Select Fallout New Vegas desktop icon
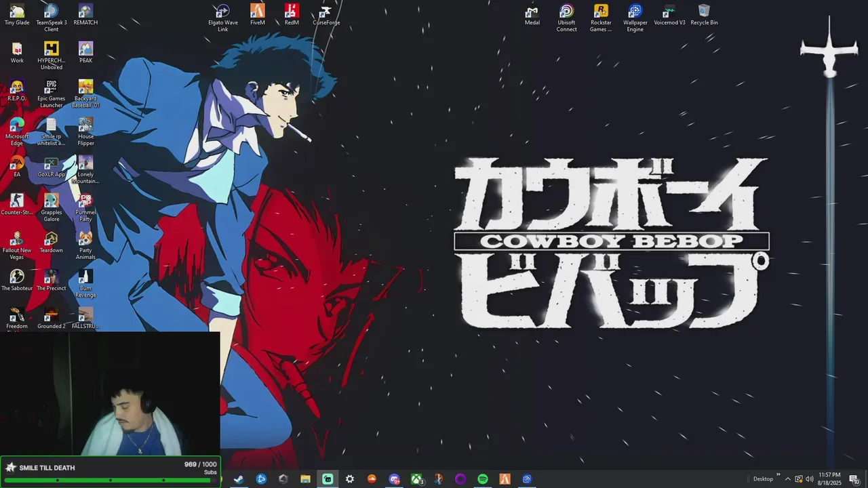 [17, 245]
